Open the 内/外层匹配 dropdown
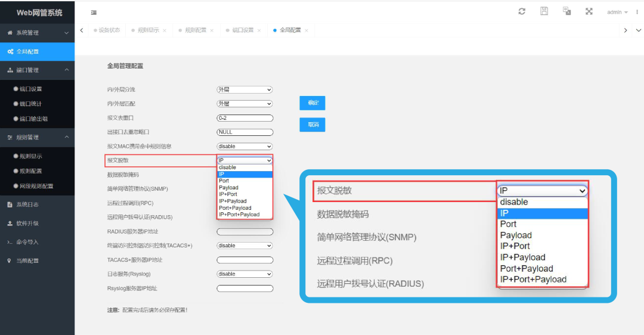The height and width of the screenshot is (335, 644). coord(245,104)
